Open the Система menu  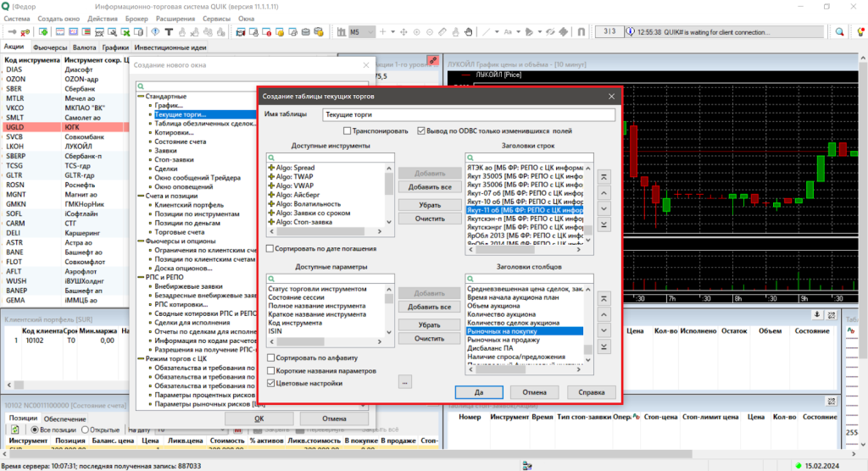[x=17, y=19]
